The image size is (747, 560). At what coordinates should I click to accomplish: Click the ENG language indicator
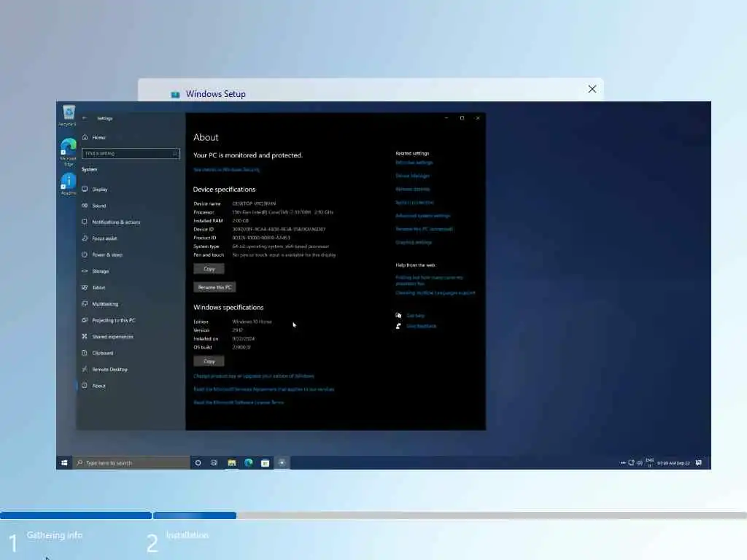[649, 462]
